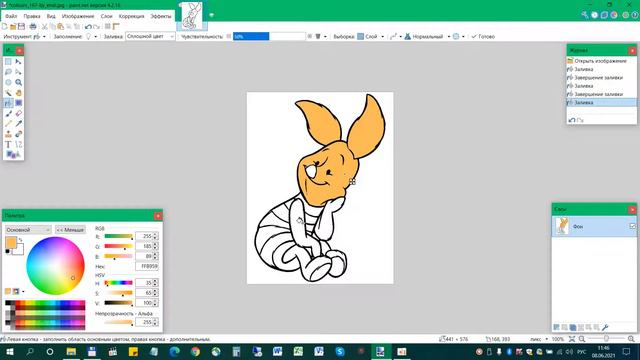Click the Undo arrow in toolbar
Viewport: 640px width, 360px height.
click(x=88, y=27)
